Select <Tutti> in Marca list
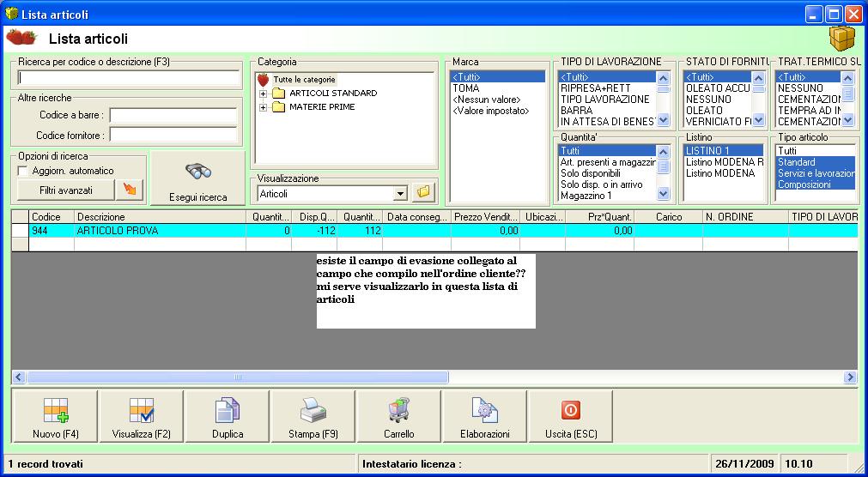Image resolution: width=868 pixels, height=477 pixels. coord(498,77)
